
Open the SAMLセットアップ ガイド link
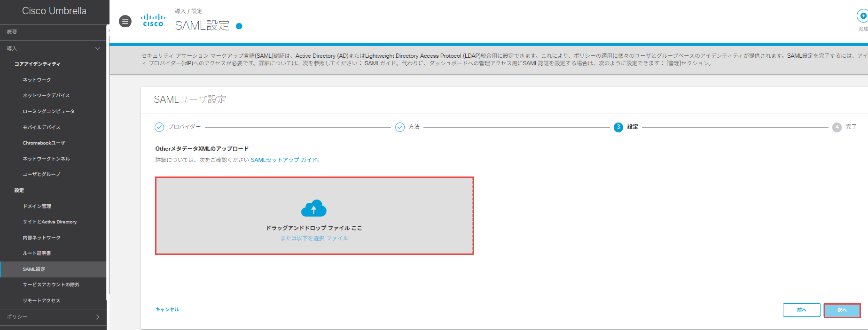pos(285,160)
